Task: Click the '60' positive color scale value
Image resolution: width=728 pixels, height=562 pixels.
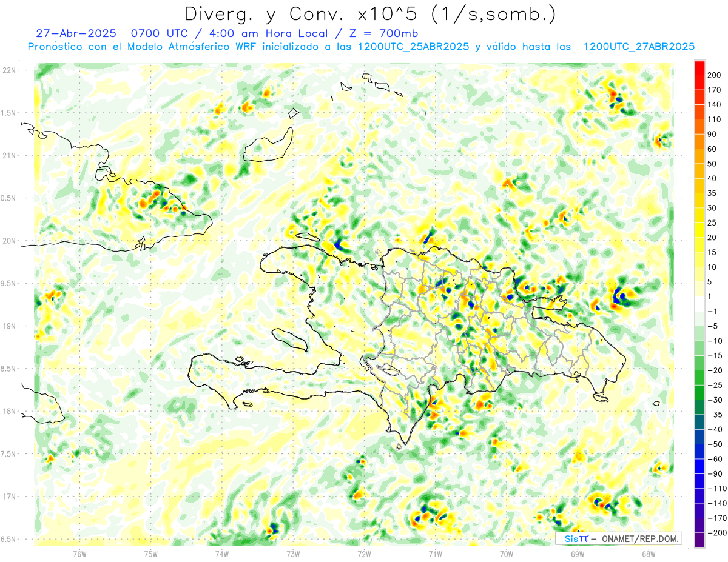Action: [x=713, y=149]
